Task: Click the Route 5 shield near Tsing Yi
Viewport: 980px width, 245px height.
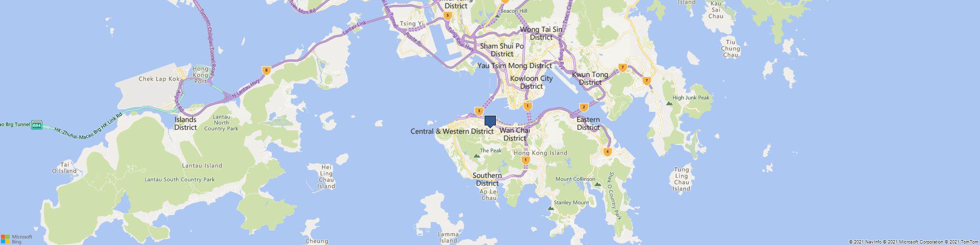Action: coord(447,16)
